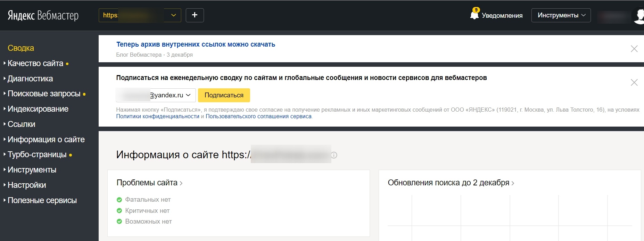Image resolution: width=644 pixels, height=241 pixels.
Task: Click info icon next to site address
Action: point(334,155)
